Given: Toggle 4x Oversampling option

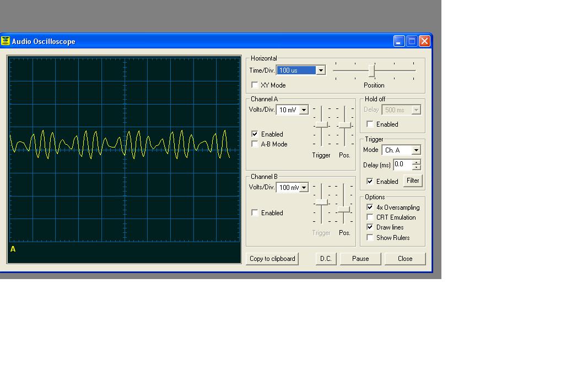Looking at the screenshot, I should point(370,207).
